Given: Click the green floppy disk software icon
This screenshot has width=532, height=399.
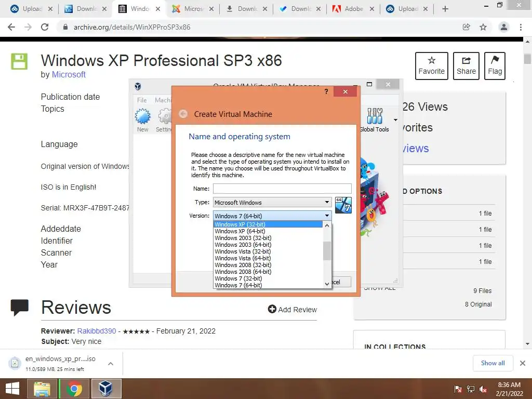Looking at the screenshot, I should tap(19, 61).
